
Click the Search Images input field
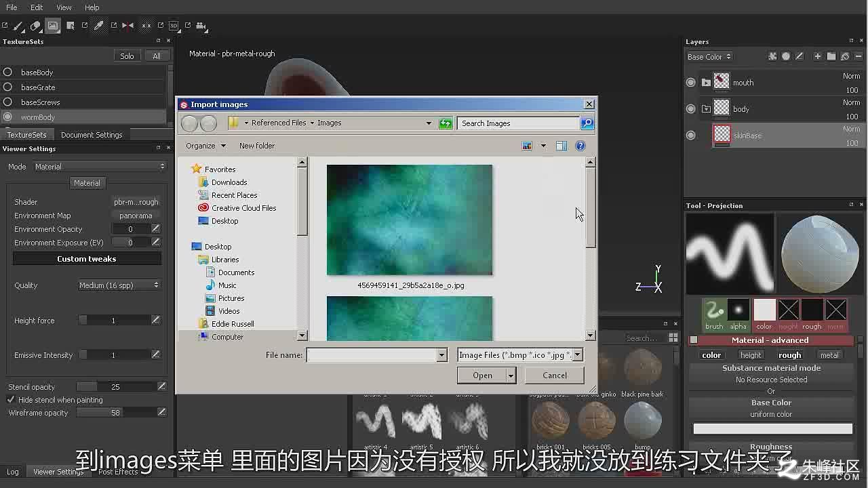point(519,123)
